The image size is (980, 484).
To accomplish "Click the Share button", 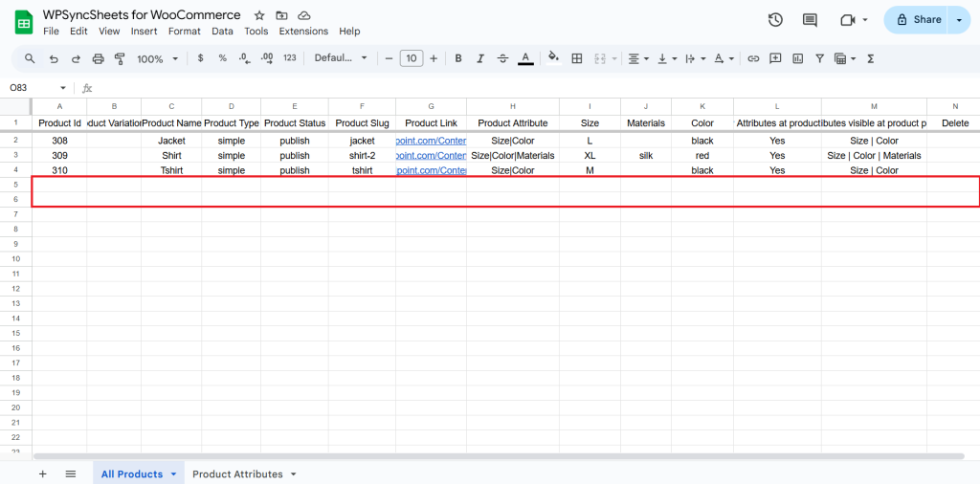I will click(x=916, y=20).
